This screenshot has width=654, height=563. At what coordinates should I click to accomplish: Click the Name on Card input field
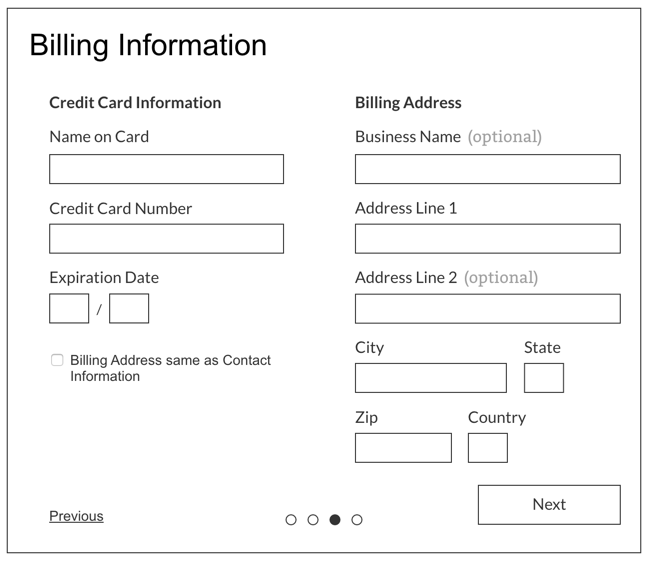click(x=166, y=169)
